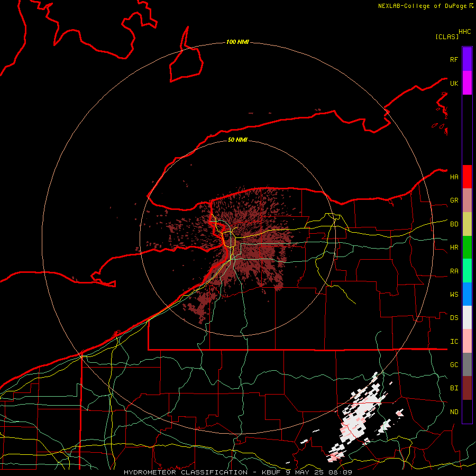Click the RA legend label
476x476 pixels.
coord(454,271)
